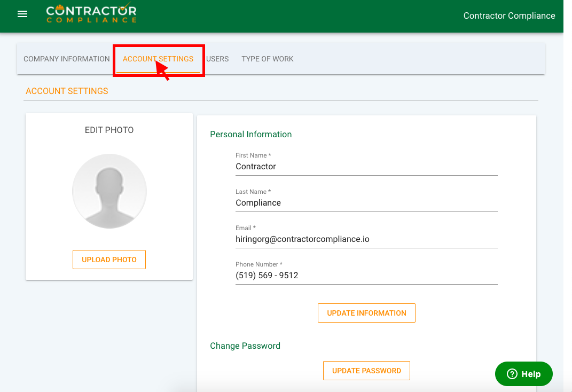Viewport: 572px width, 392px height.
Task: Select the Email input field
Action: click(x=366, y=239)
